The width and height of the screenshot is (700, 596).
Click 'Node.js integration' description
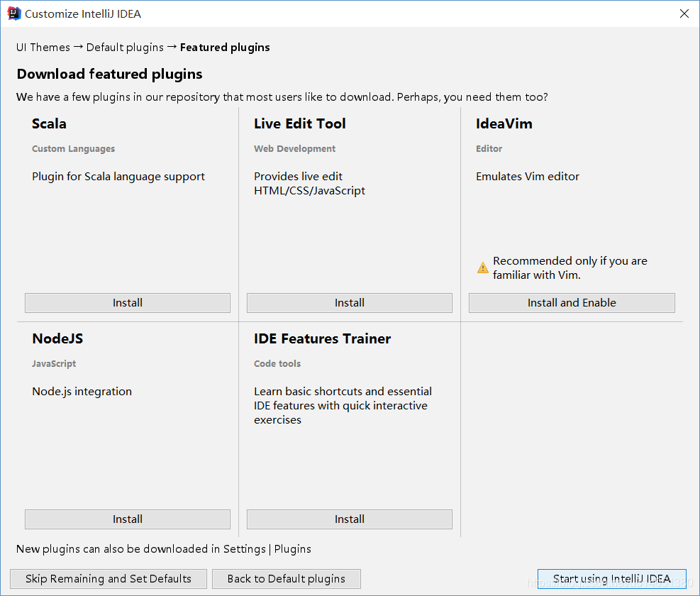point(82,392)
